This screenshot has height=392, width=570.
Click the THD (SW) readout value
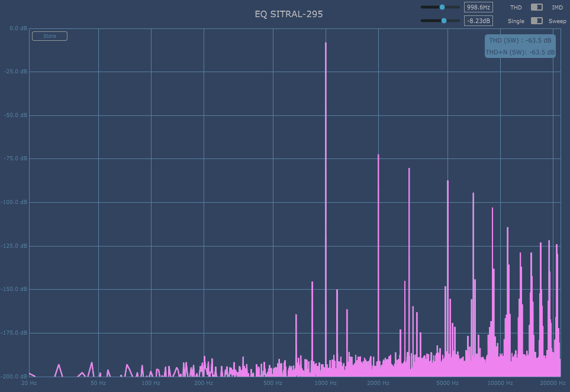(520, 40)
